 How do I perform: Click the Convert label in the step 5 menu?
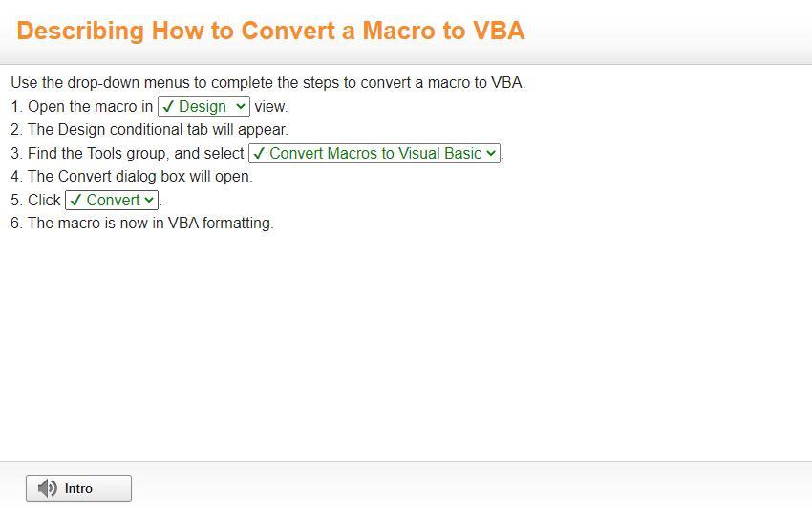[113, 200]
